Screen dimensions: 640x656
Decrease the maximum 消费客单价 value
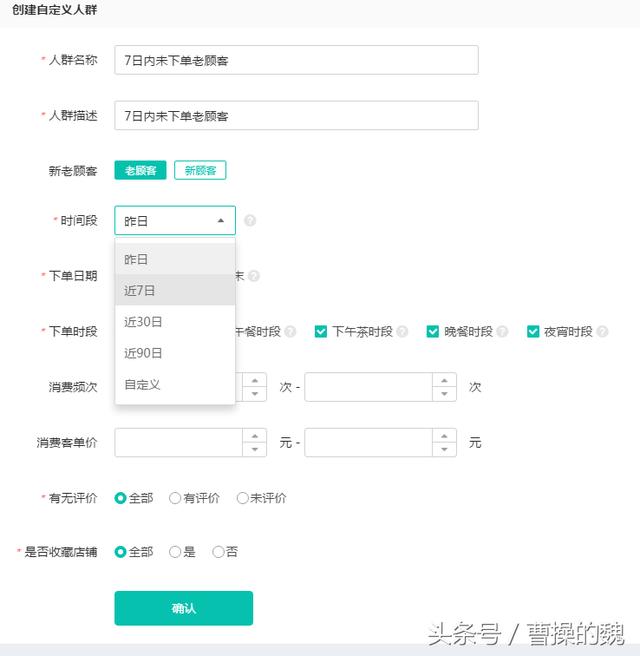[x=444, y=449]
